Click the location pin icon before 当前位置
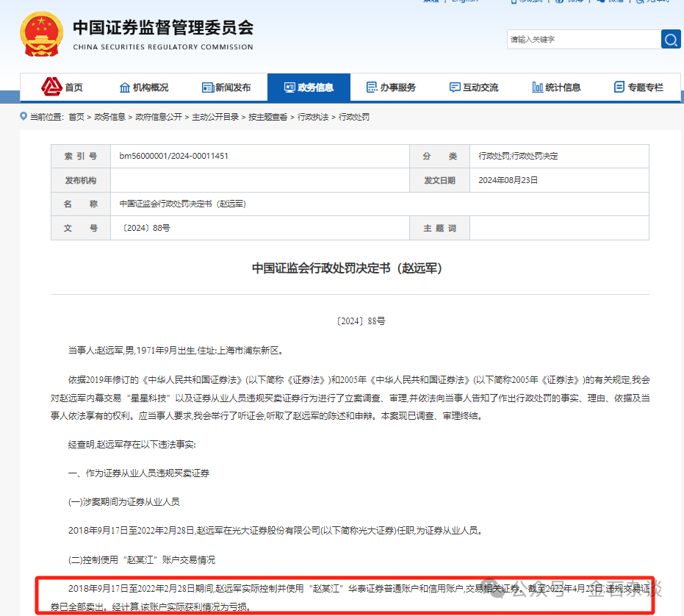 pyautogui.click(x=24, y=116)
